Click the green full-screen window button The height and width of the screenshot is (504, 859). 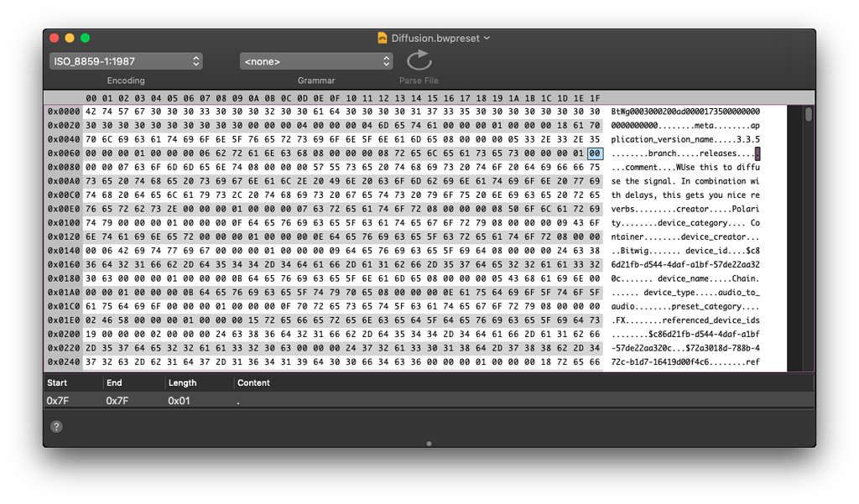pos(85,38)
